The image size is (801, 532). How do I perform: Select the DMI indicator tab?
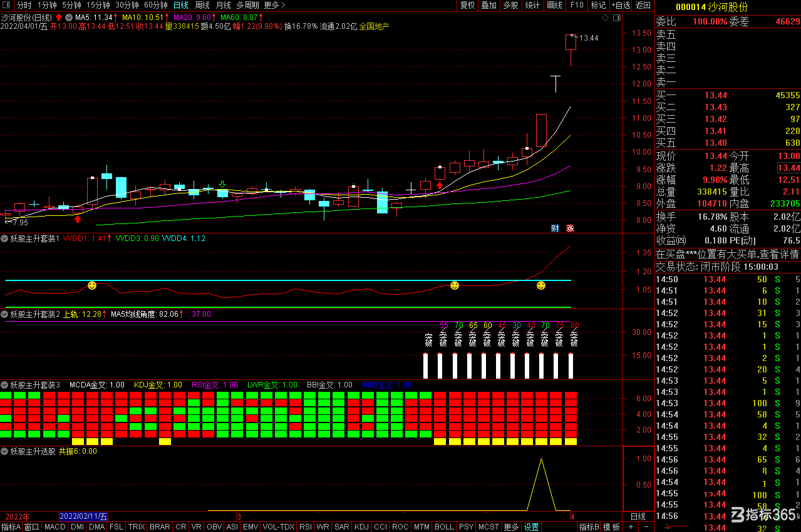point(78,527)
